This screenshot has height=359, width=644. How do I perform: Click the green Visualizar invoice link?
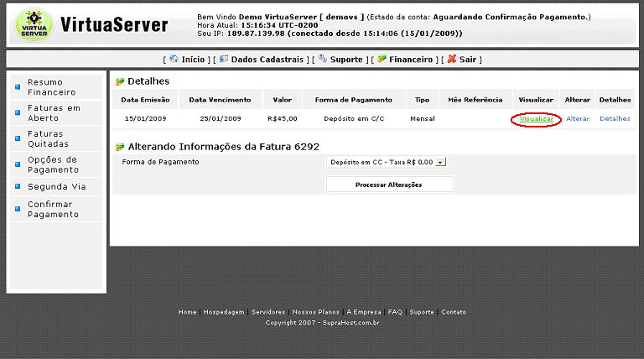tap(536, 119)
